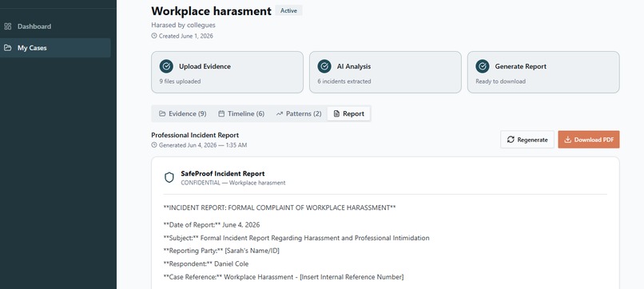Click 'Created June 1, 2026' text
The image size is (644, 289).
pos(185,36)
